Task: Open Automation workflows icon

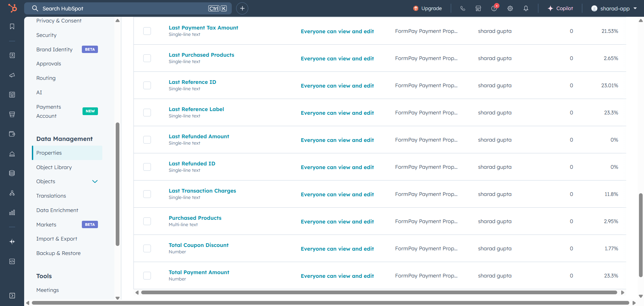Action: tap(12, 193)
